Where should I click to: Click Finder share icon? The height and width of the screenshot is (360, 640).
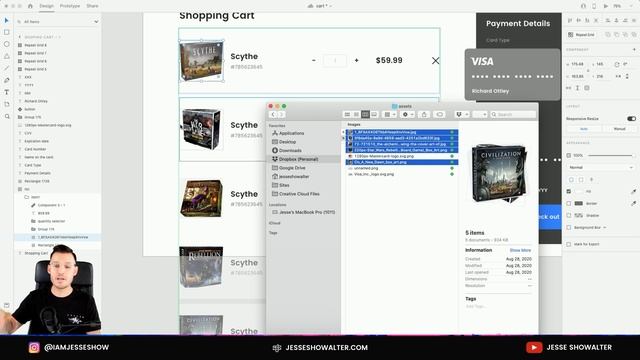point(424,115)
